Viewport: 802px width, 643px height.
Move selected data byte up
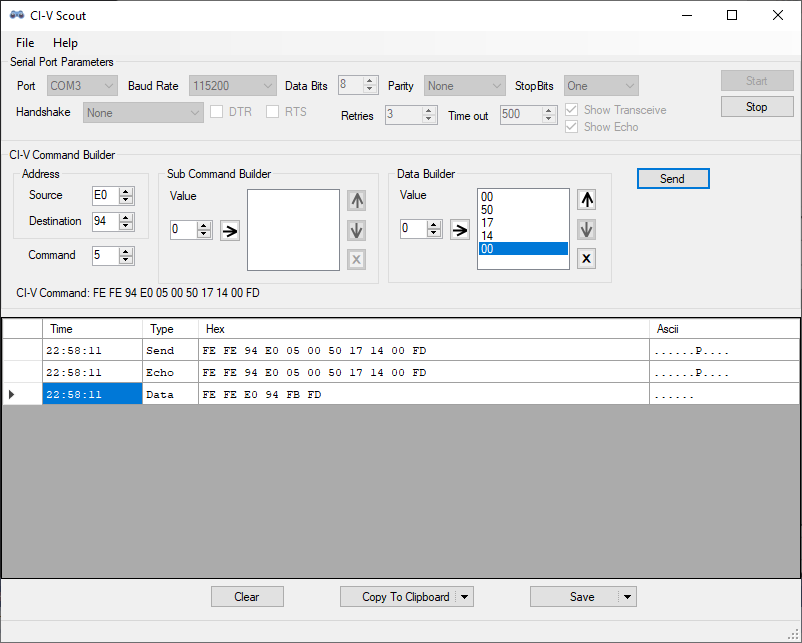587,199
